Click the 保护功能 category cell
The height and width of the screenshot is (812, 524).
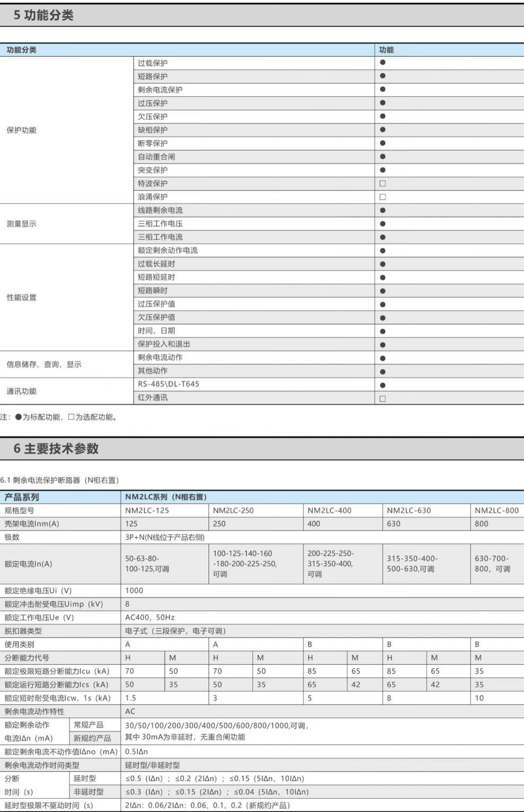pos(22,130)
